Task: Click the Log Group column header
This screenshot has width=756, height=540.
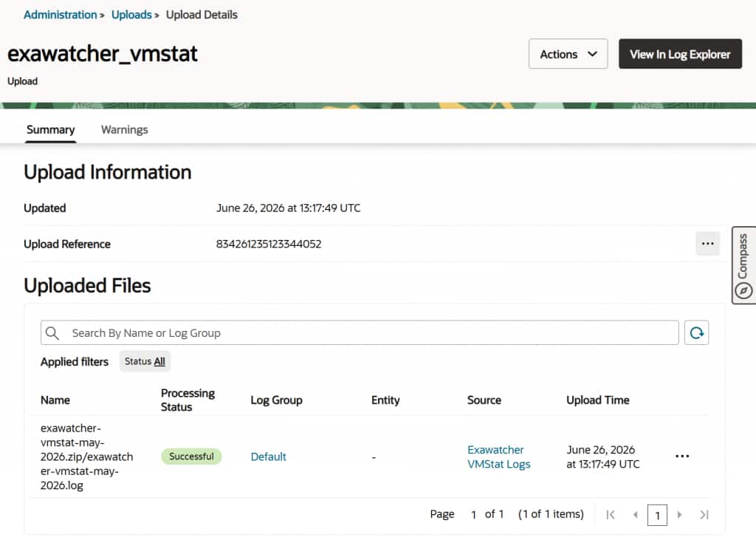Action: click(276, 400)
